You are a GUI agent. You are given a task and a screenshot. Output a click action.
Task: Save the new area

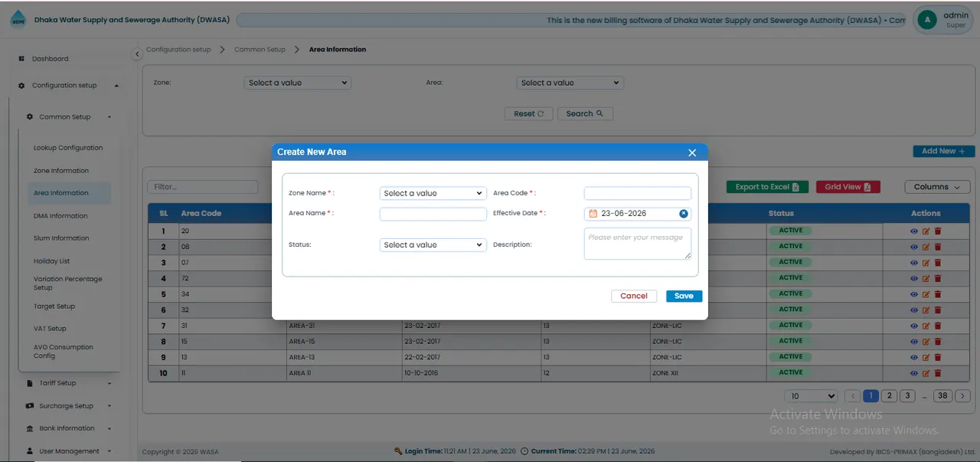pos(684,296)
